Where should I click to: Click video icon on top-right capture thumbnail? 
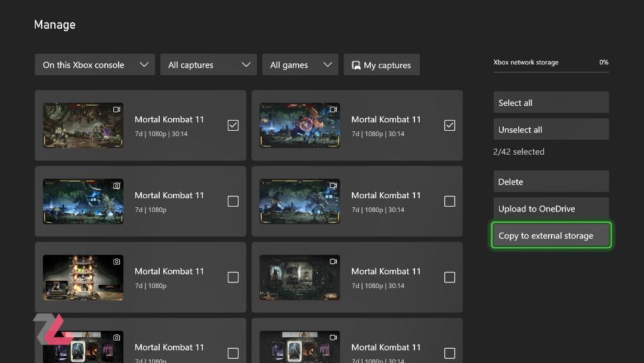[x=333, y=109]
